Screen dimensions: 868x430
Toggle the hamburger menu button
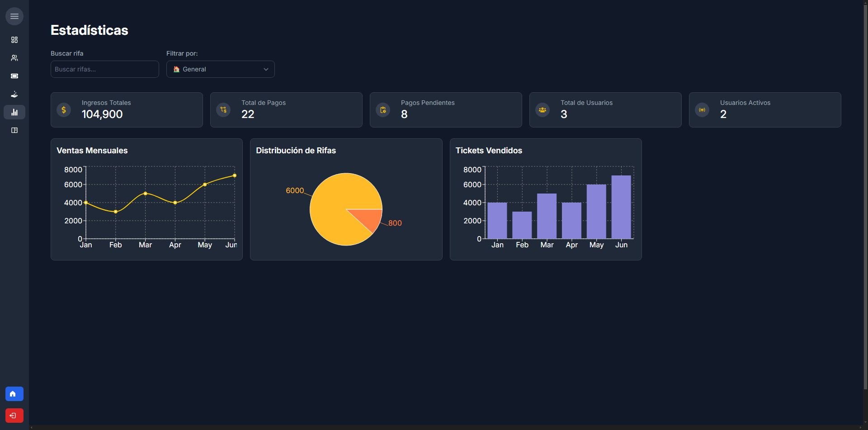point(14,16)
